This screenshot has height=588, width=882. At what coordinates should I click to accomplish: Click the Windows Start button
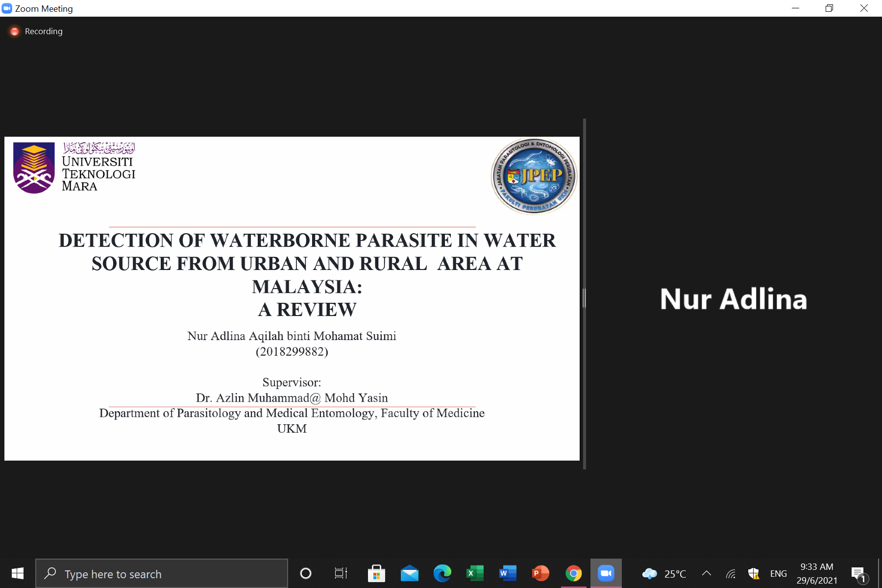click(x=18, y=573)
